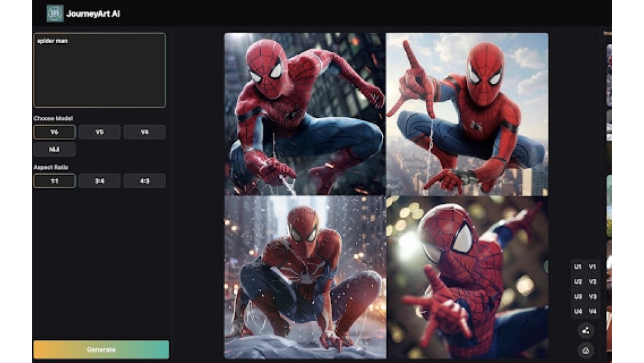Pick the 4:3 aspect ratio
644x363 pixels.
(x=144, y=181)
